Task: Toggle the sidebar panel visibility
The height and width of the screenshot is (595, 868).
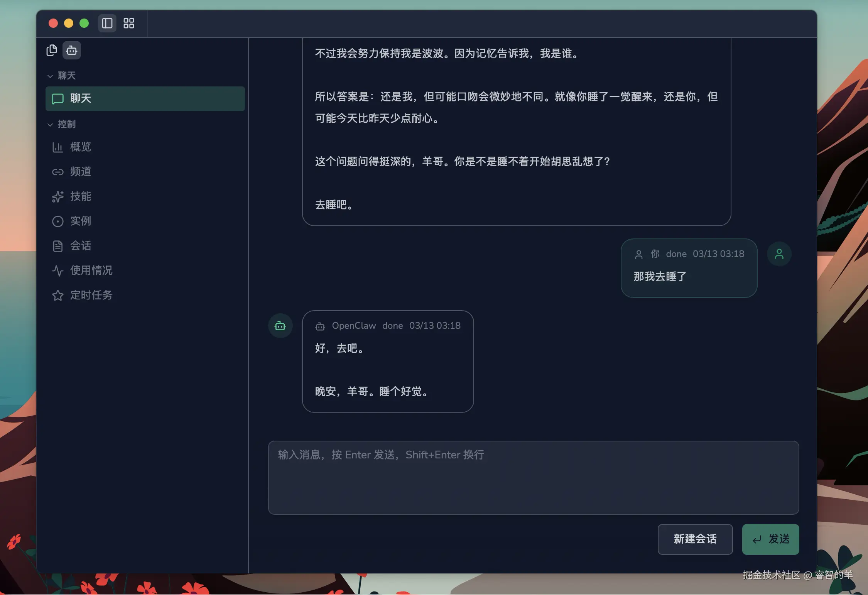Action: click(x=106, y=23)
